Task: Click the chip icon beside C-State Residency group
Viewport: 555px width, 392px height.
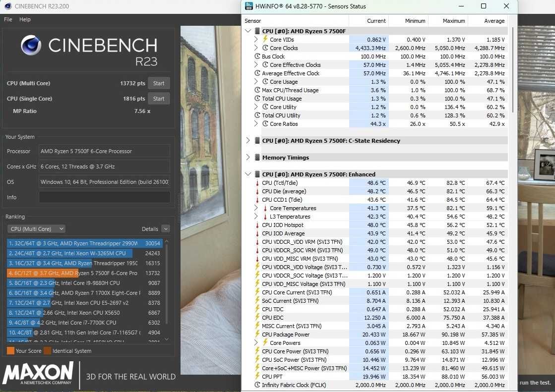Action: pos(257,140)
